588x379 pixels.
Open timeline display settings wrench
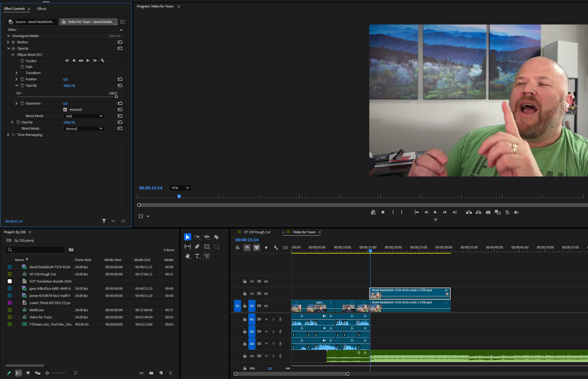[x=276, y=248]
